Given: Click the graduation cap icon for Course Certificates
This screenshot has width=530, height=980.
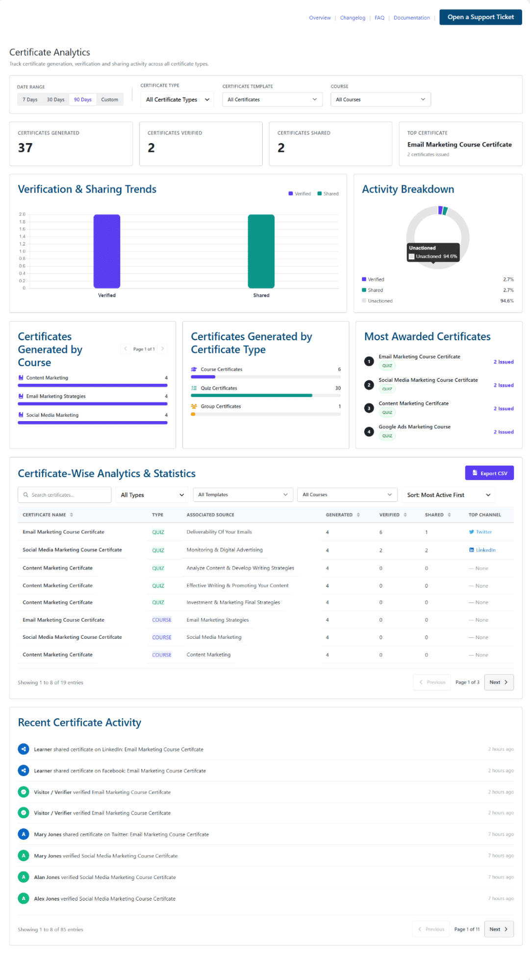Looking at the screenshot, I should pyautogui.click(x=194, y=369).
